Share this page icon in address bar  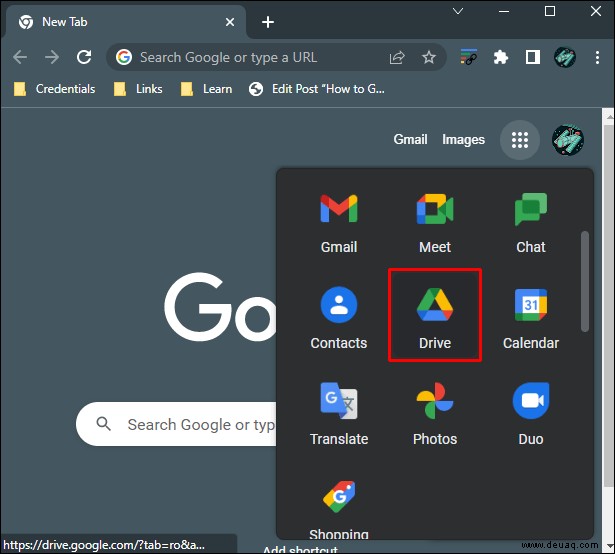[x=397, y=58]
